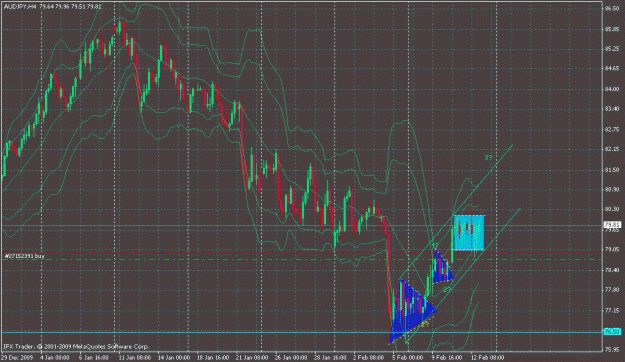Click the 81.50 price axis label

[612, 170]
